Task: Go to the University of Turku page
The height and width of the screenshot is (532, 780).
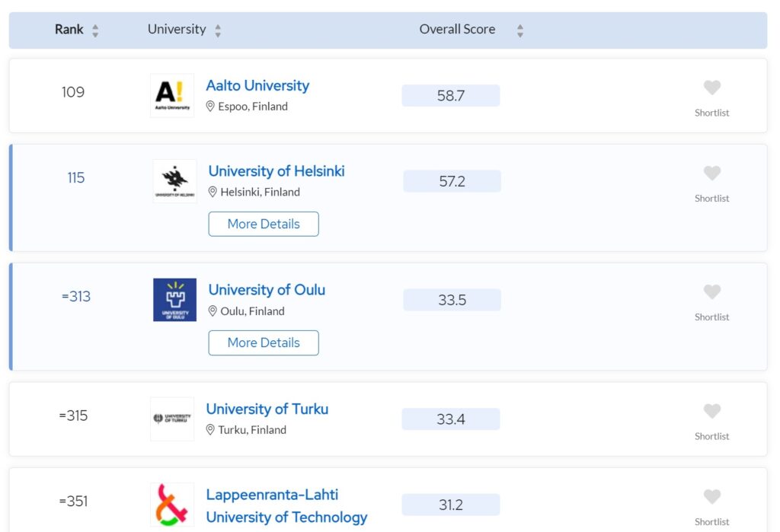Action: (267, 409)
